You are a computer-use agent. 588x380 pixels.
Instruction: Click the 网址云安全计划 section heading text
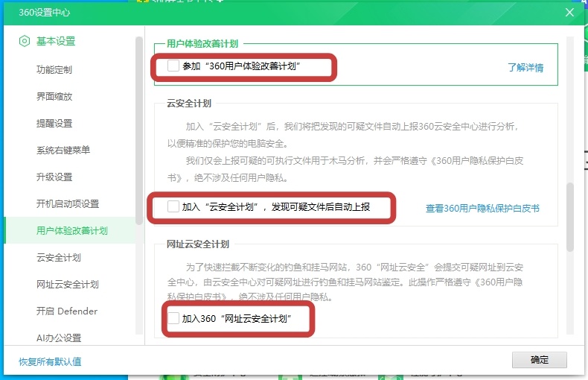[198, 244]
